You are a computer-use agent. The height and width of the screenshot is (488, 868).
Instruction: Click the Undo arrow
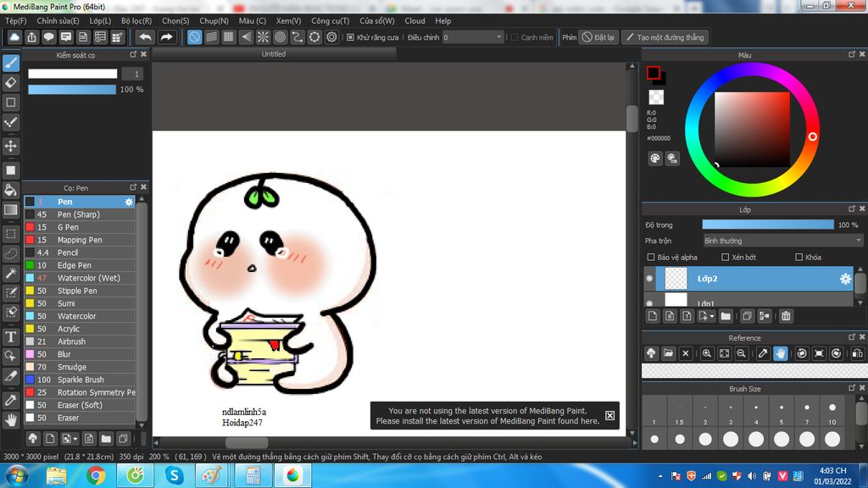tap(146, 37)
